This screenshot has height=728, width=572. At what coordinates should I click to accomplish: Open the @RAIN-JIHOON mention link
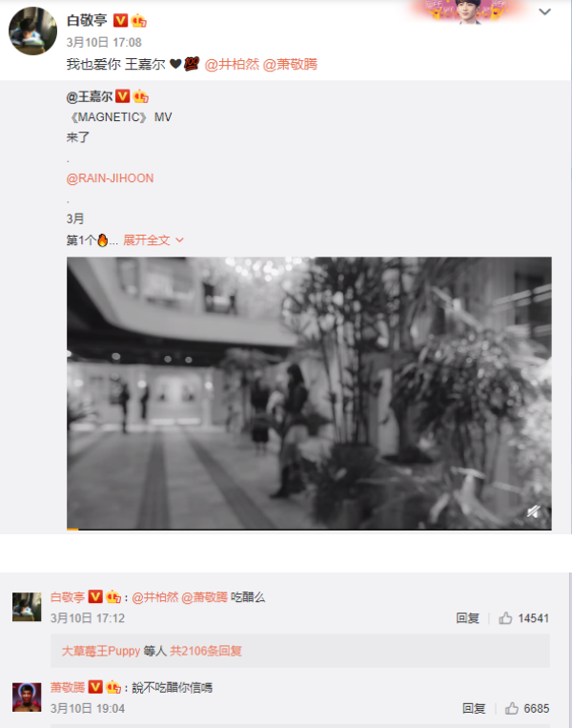point(110,178)
